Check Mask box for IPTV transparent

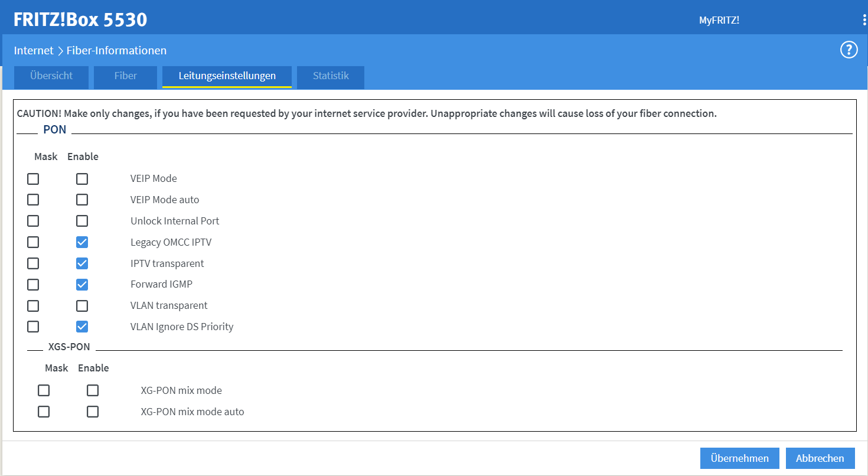[33, 263]
